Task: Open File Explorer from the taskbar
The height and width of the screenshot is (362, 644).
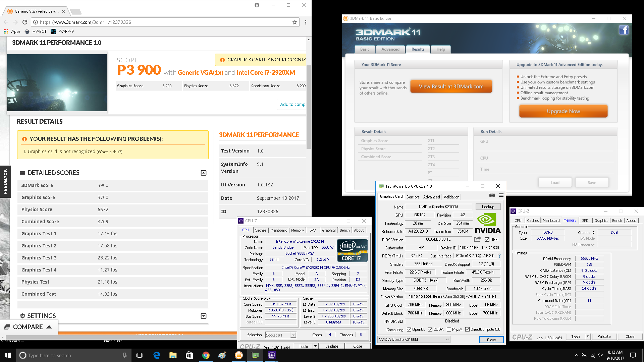Action: click(173, 355)
